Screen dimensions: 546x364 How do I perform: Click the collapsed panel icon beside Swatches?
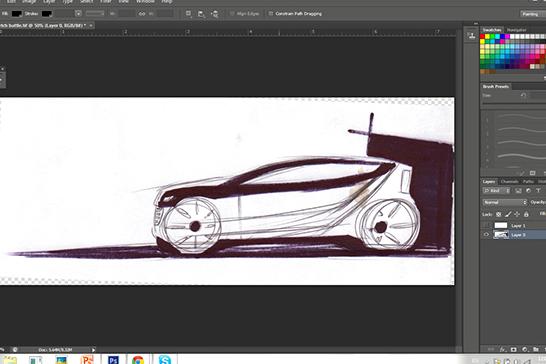(471, 36)
